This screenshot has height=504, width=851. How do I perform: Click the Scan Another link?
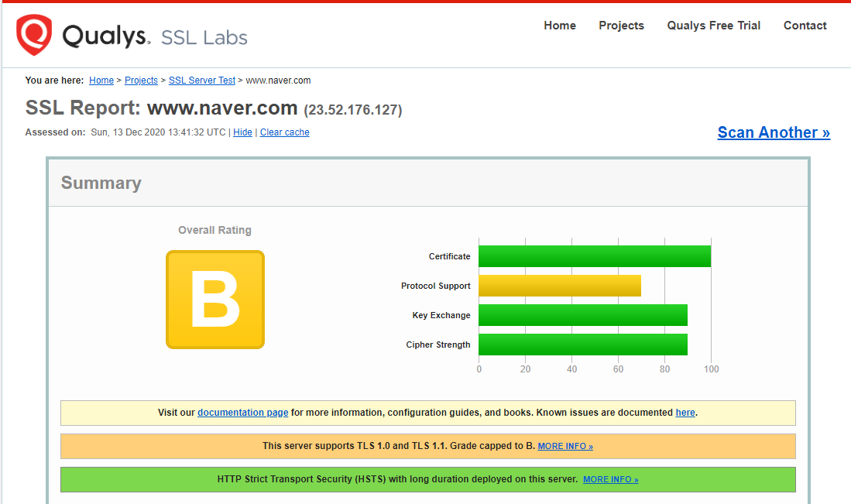click(774, 132)
